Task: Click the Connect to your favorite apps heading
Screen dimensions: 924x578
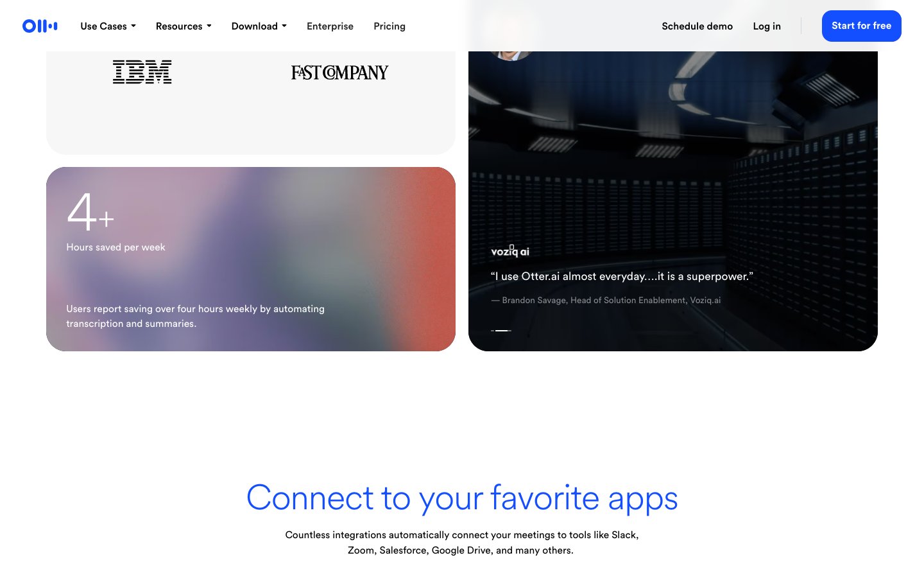Action: (462, 498)
